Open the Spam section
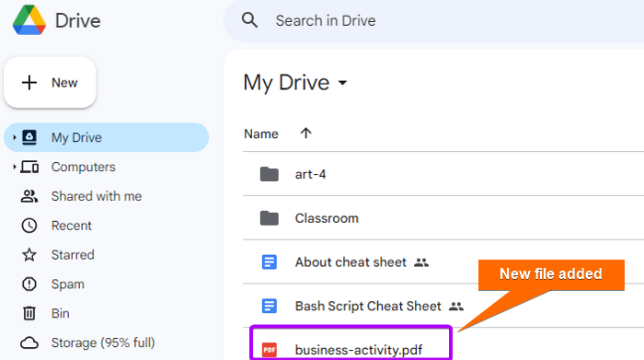This screenshot has height=360, width=644. coord(68,284)
